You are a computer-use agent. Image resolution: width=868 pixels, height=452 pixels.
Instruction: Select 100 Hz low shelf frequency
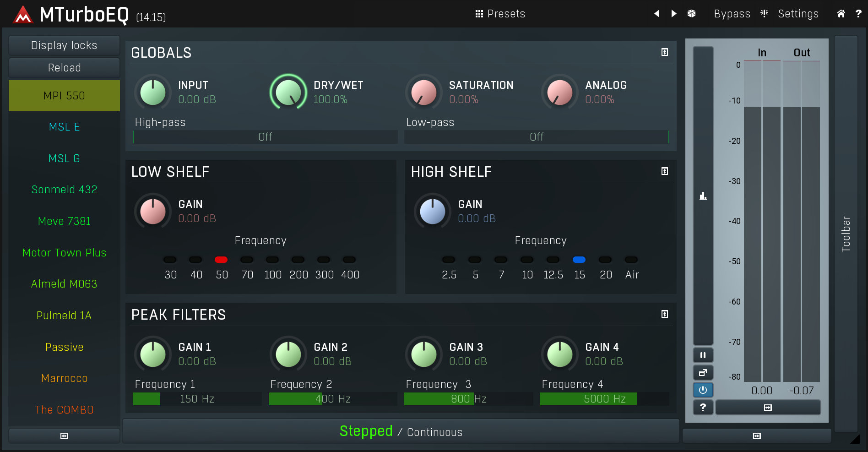[x=272, y=260]
